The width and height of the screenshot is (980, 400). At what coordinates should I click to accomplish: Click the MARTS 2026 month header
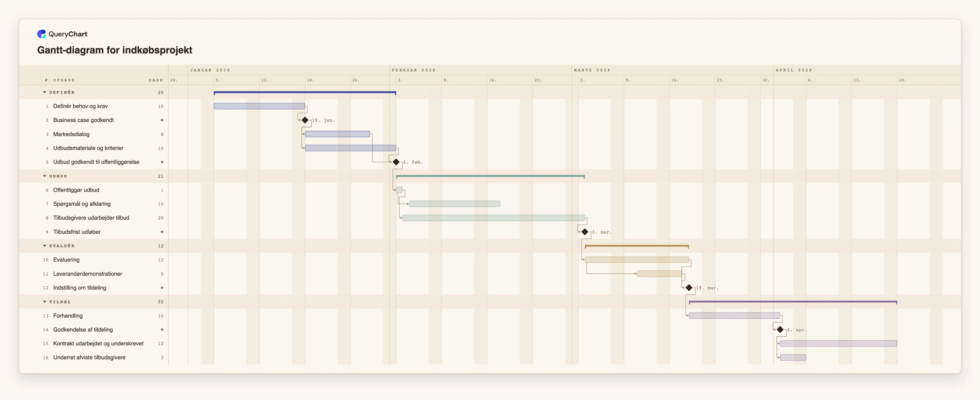[592, 70]
